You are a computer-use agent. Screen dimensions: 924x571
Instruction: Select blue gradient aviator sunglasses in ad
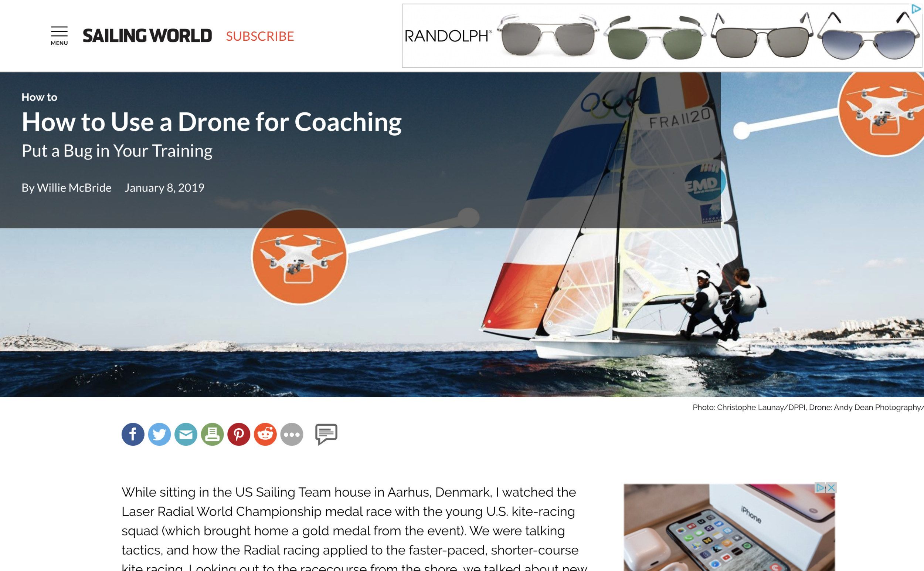pos(869,37)
